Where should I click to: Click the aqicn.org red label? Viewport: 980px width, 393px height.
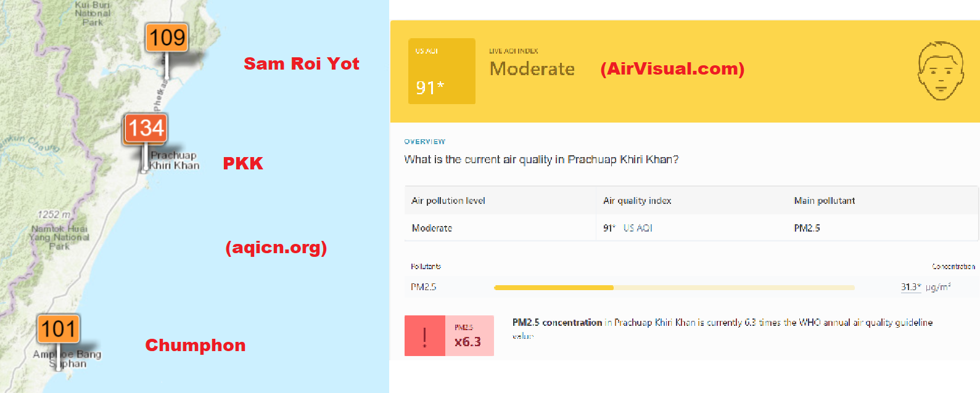tap(276, 248)
